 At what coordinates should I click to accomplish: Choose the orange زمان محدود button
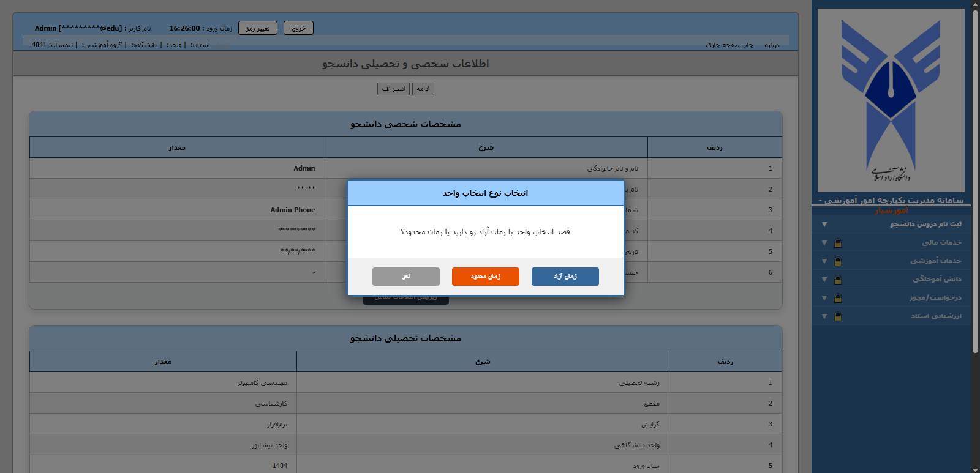485,277
